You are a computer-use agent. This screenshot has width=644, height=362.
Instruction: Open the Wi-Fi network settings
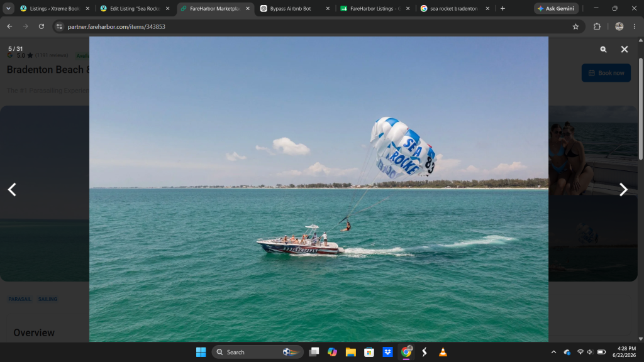point(580,352)
